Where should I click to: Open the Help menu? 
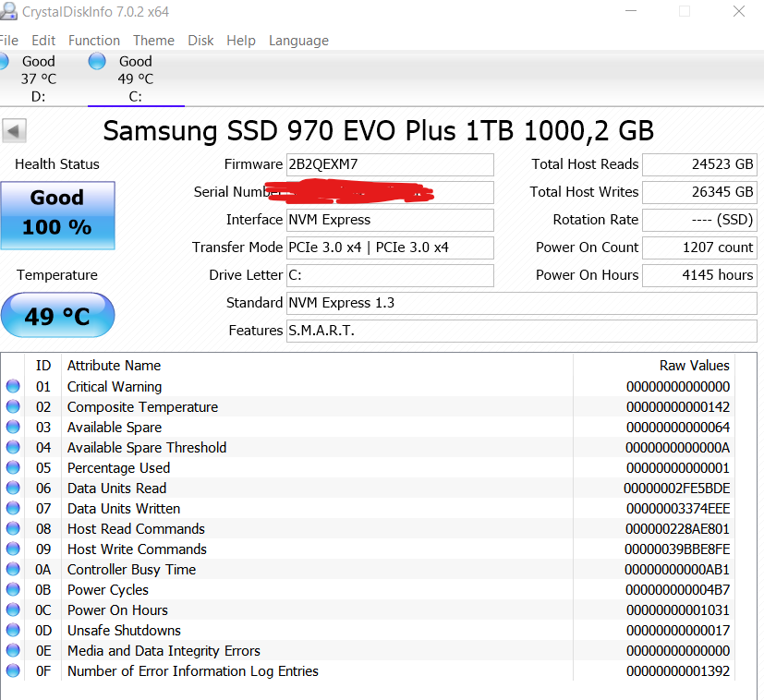point(241,41)
